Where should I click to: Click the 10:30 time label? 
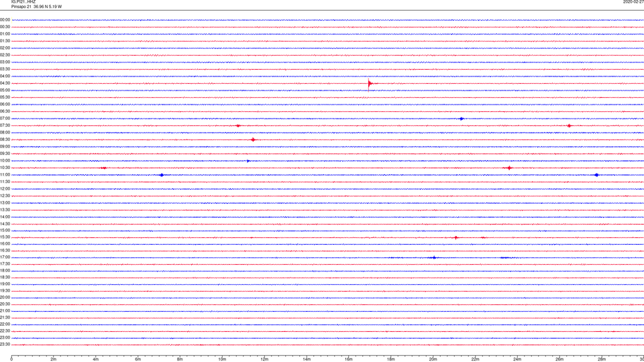[5, 168]
